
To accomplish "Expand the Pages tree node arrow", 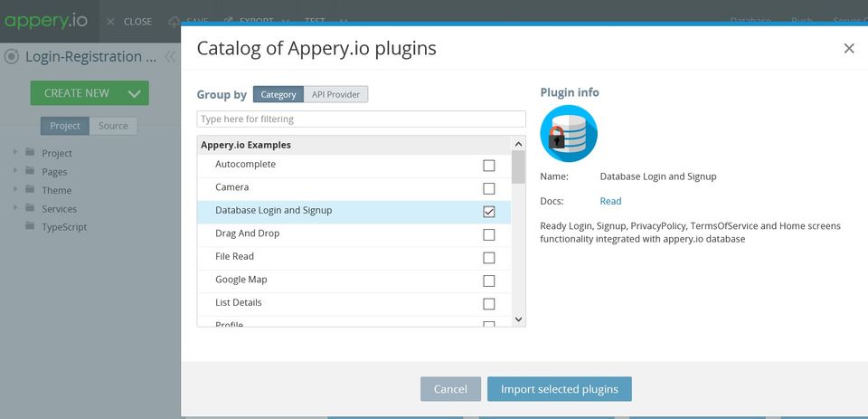I will [15, 171].
